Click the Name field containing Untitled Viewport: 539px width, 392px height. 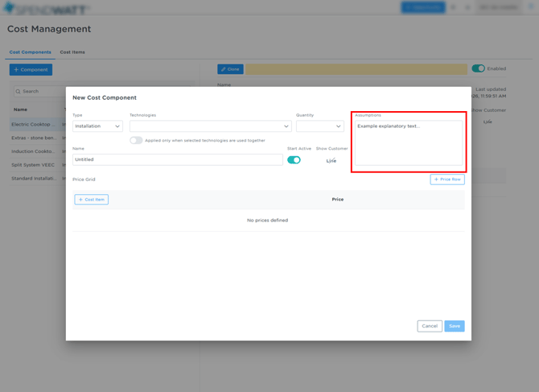pyautogui.click(x=177, y=159)
